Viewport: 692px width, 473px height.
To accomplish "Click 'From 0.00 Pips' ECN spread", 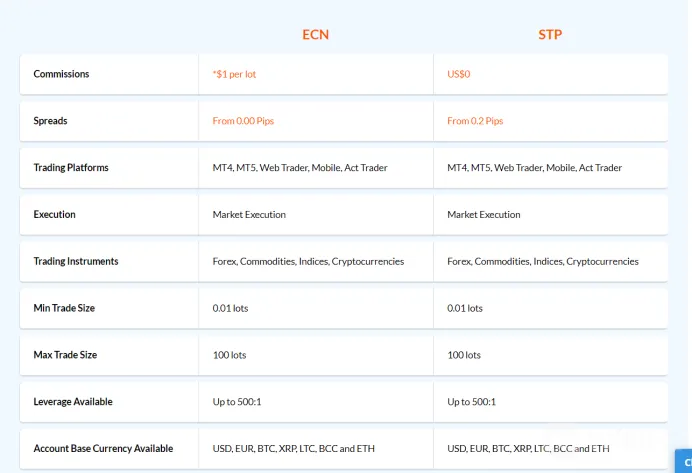I will (243, 121).
